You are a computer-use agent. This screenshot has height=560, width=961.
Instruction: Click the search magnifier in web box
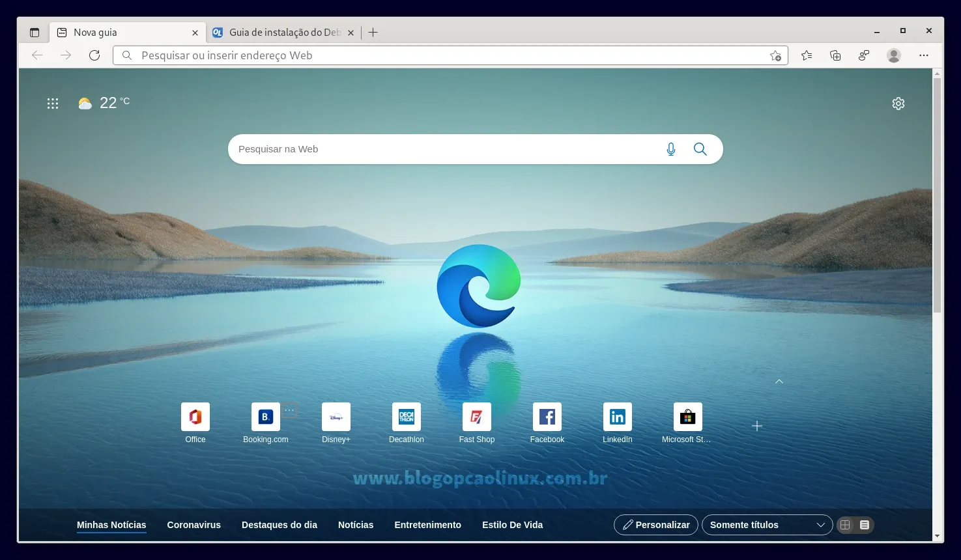(x=700, y=149)
